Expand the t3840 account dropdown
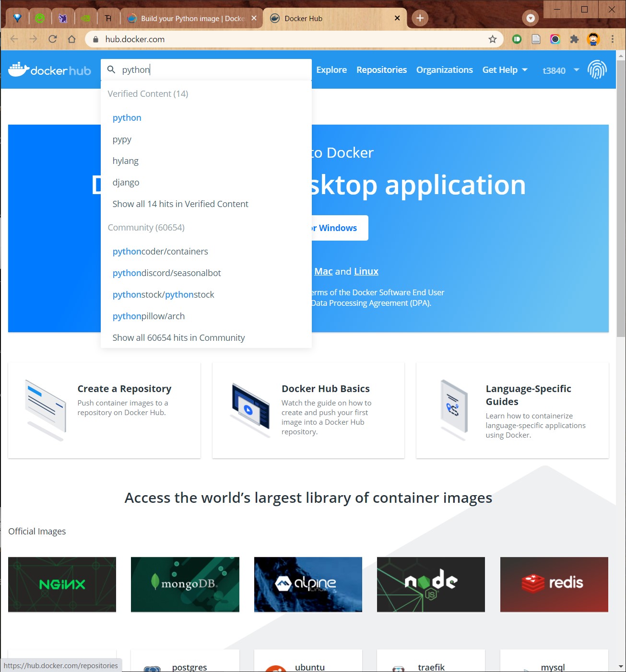Viewport: 626px width, 672px height. pos(561,70)
